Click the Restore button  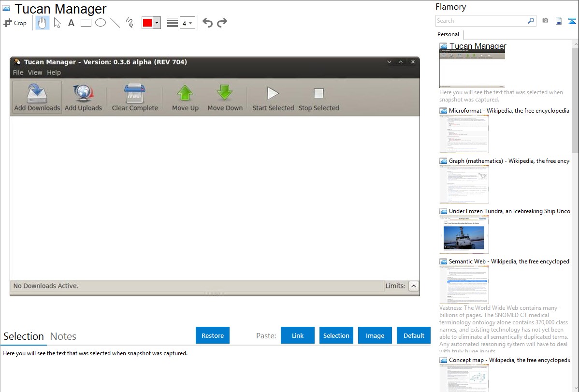pos(213,335)
